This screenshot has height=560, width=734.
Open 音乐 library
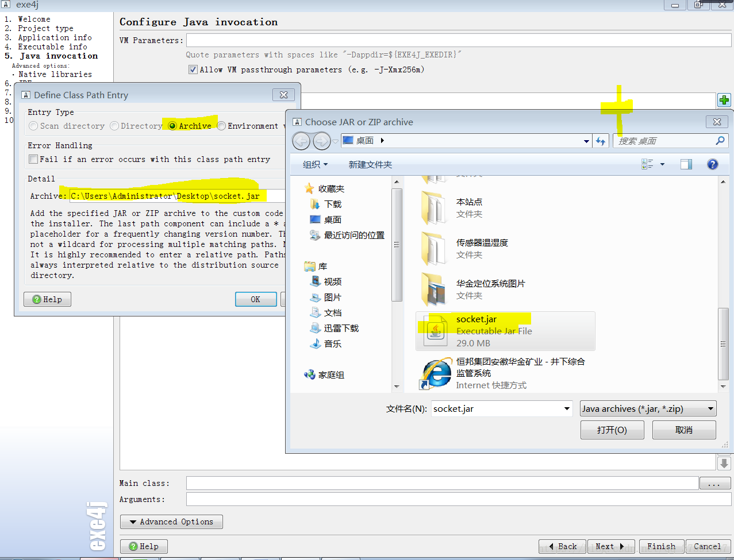tap(326, 343)
